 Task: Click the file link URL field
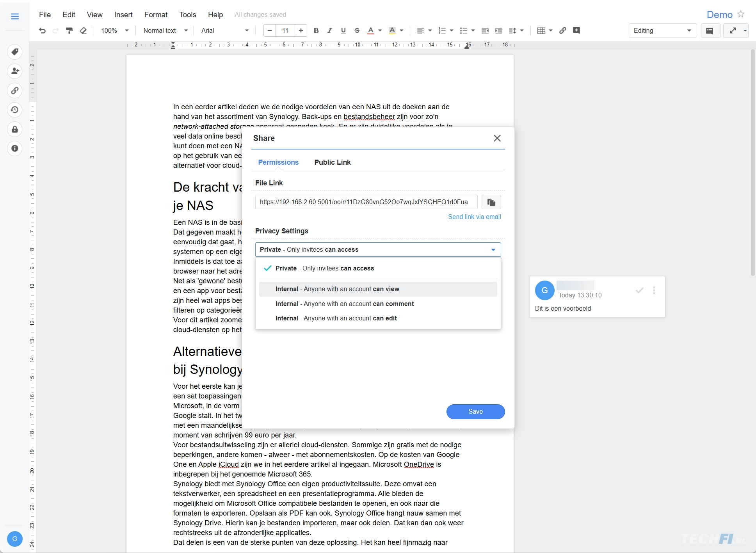(x=366, y=202)
